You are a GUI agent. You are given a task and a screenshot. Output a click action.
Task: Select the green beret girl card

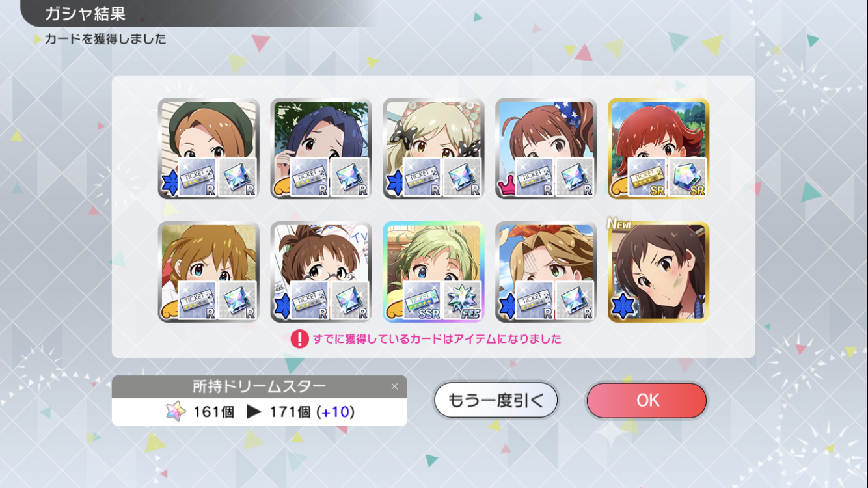tap(208, 148)
